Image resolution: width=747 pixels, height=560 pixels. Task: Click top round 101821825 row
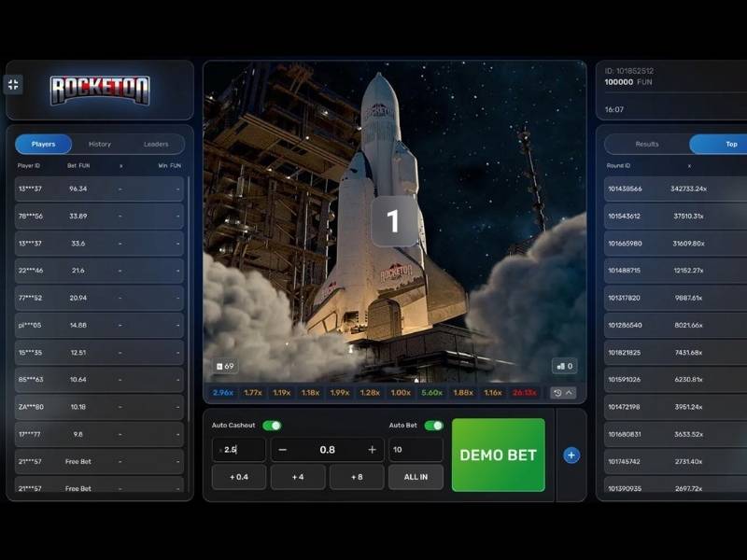pos(675,353)
